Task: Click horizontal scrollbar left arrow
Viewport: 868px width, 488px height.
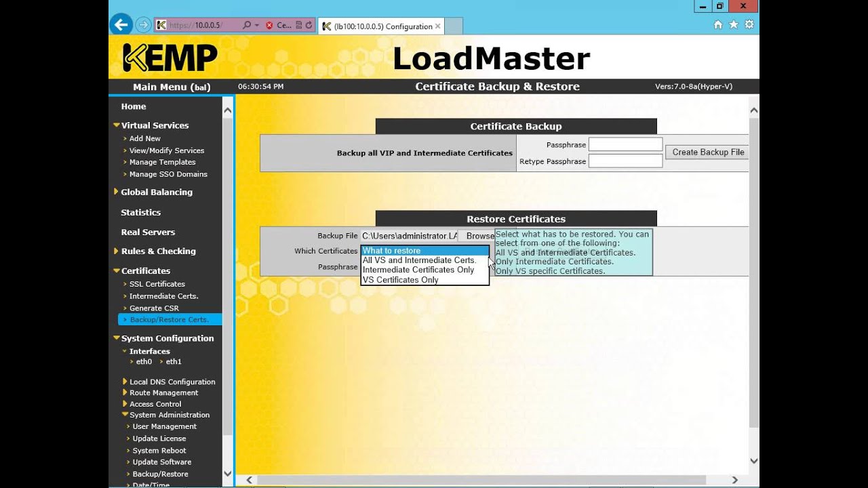Action: [249, 480]
